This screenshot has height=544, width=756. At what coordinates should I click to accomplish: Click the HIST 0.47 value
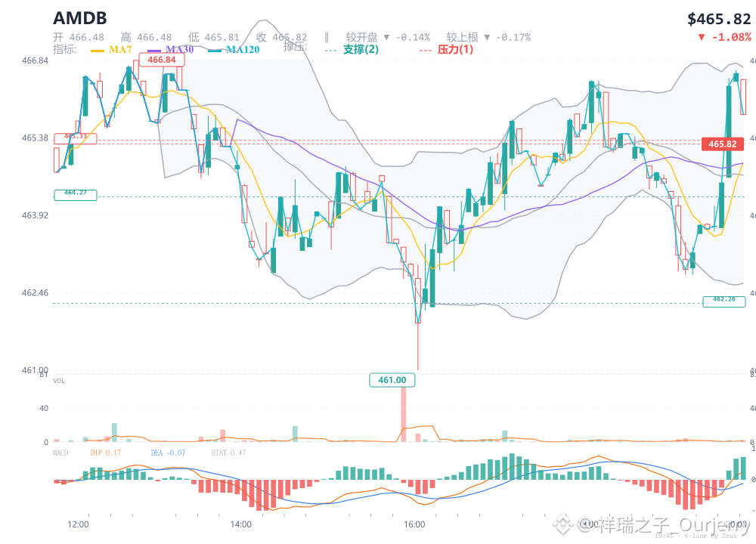[x=228, y=453]
